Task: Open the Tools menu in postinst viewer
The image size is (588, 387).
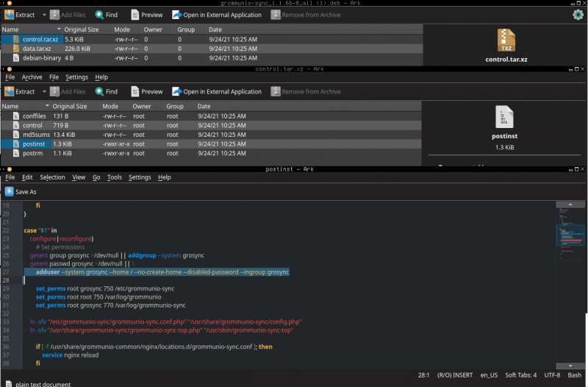Action: pyautogui.click(x=115, y=177)
